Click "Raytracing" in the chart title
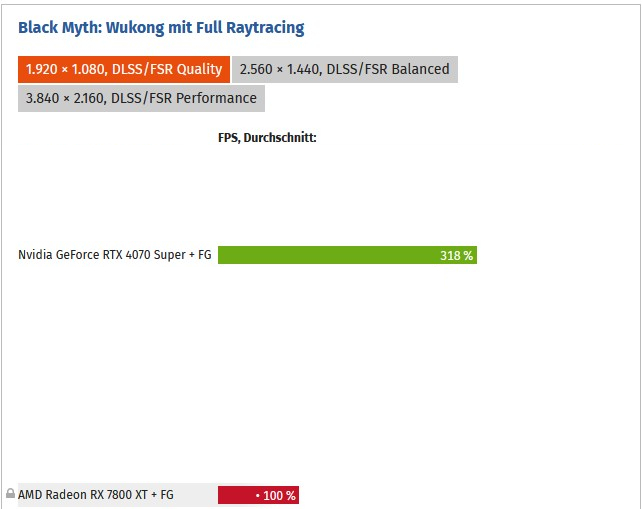 [265, 28]
